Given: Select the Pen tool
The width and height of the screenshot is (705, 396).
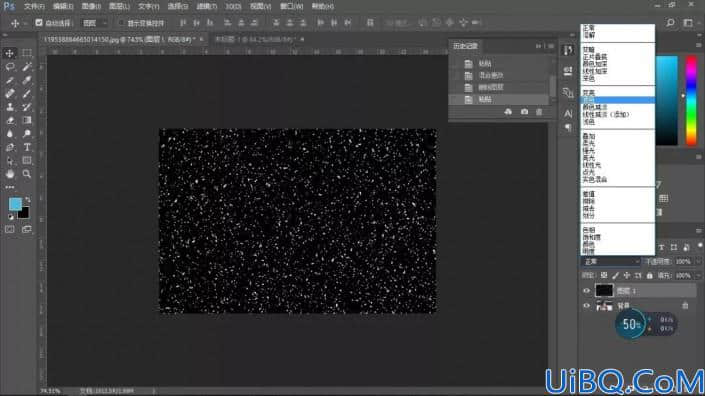Looking at the screenshot, I should [x=9, y=147].
